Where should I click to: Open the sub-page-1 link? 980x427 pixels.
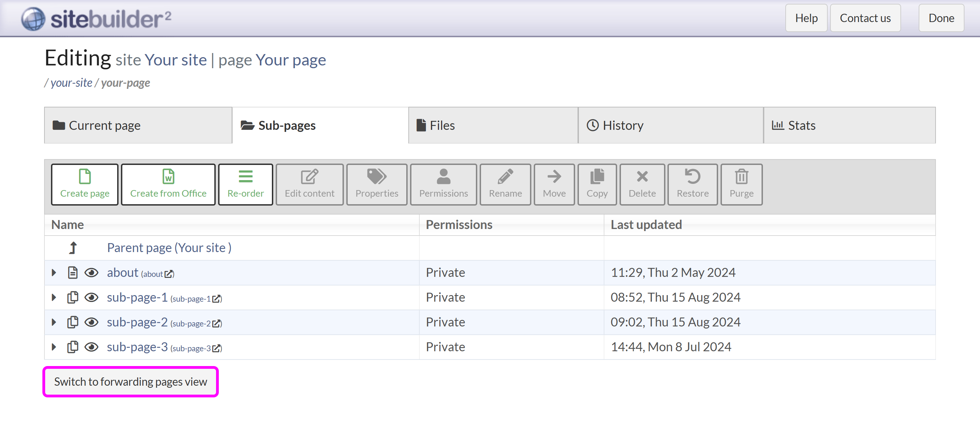coord(137,297)
